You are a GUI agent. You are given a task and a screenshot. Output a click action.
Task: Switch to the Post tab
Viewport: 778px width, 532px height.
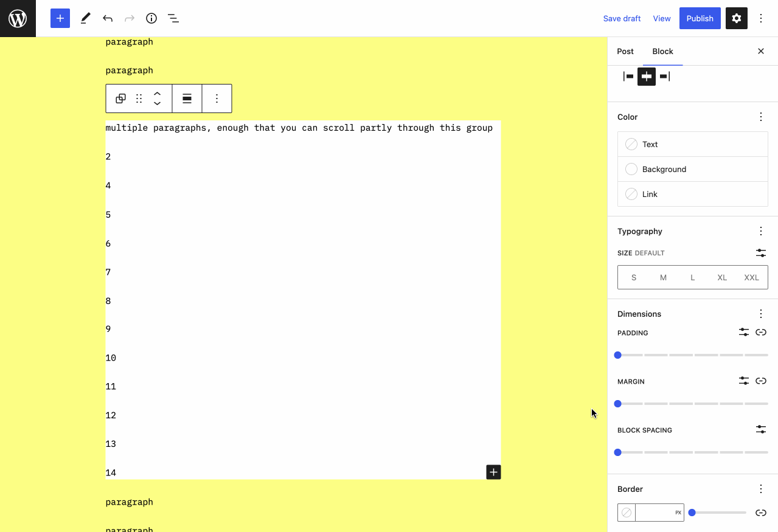tap(625, 51)
